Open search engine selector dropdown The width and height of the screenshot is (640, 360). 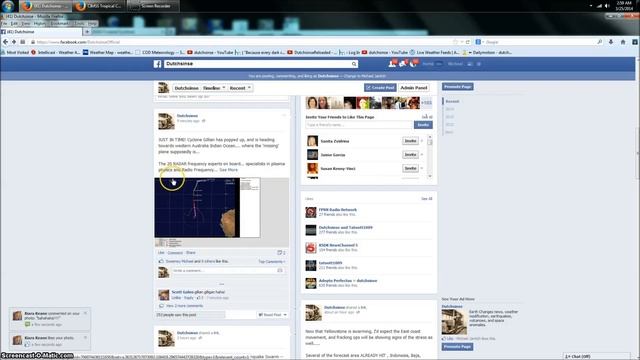pyautogui.click(x=479, y=42)
